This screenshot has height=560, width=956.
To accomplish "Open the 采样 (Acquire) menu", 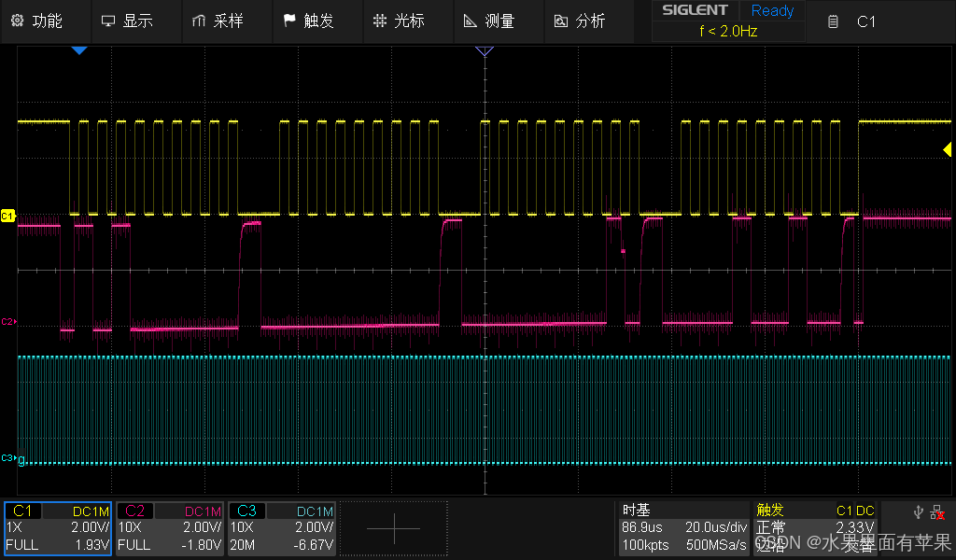I will [226, 21].
